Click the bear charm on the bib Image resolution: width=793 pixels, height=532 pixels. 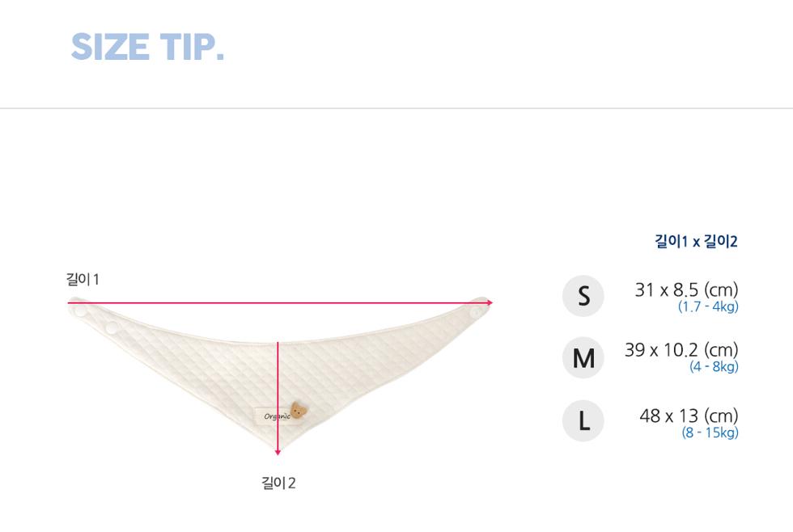299,410
